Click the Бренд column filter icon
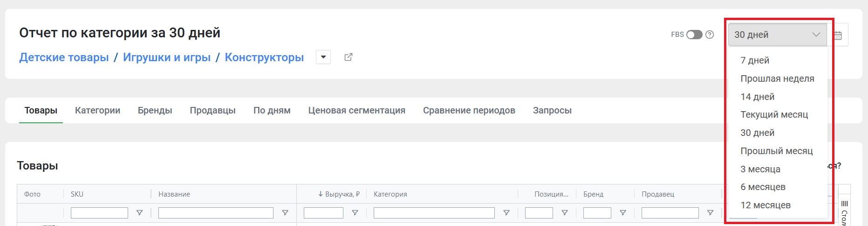The image size is (868, 226). click(623, 213)
